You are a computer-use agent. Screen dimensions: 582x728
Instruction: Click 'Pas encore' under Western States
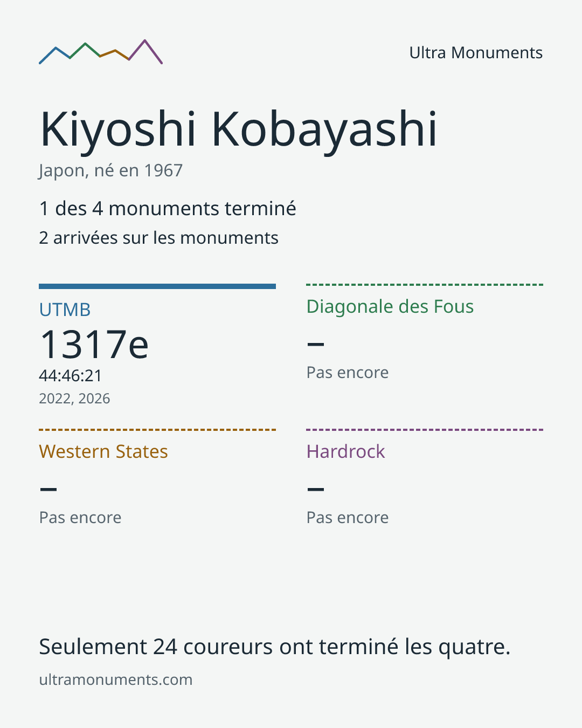pos(80,518)
